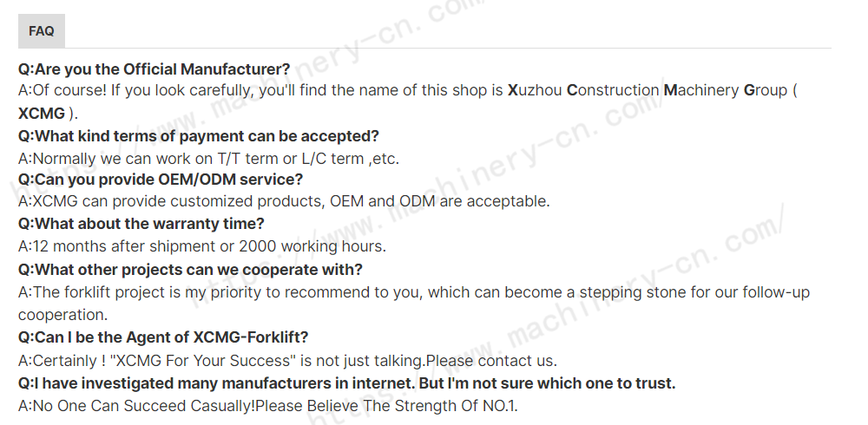Click the answer about customized products, OEM and ODM
The height and width of the screenshot is (425, 868).
(x=284, y=201)
